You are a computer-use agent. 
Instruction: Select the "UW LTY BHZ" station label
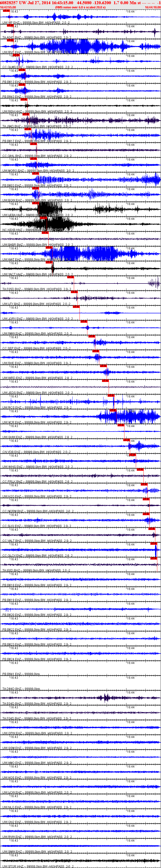pos(11,304)
